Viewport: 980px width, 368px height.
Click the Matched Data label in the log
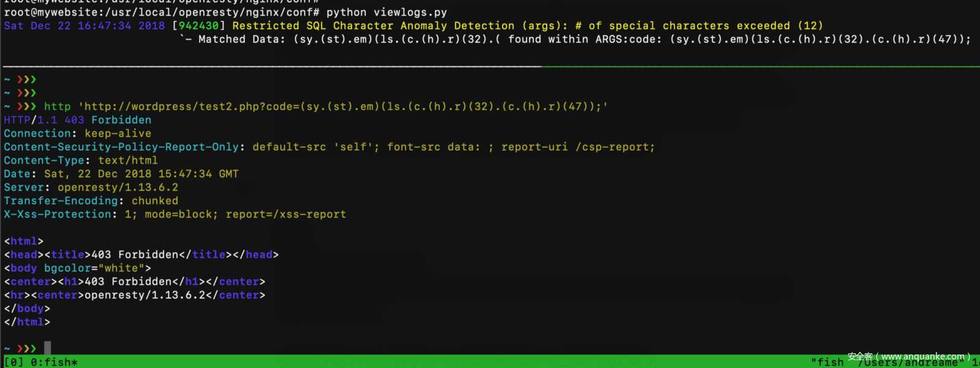pos(241,39)
